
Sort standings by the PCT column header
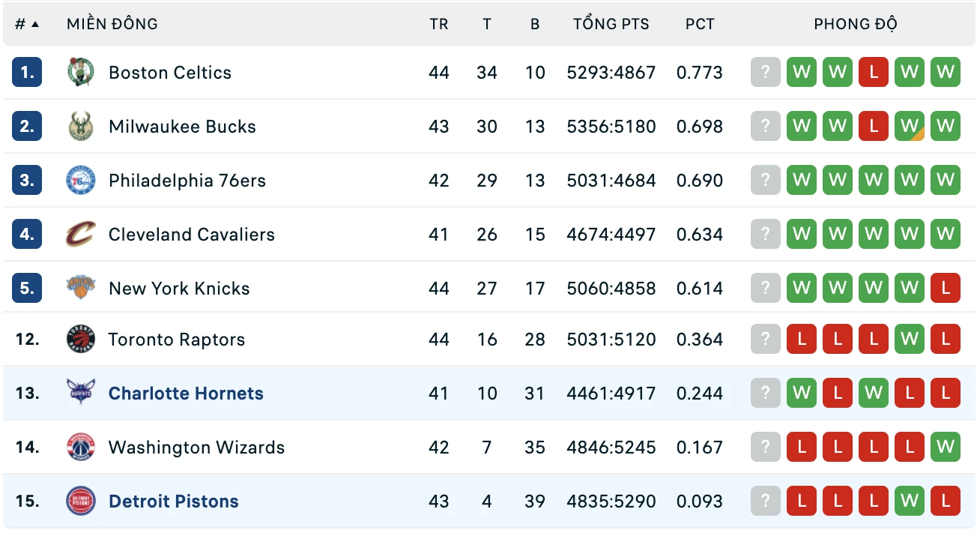700,24
